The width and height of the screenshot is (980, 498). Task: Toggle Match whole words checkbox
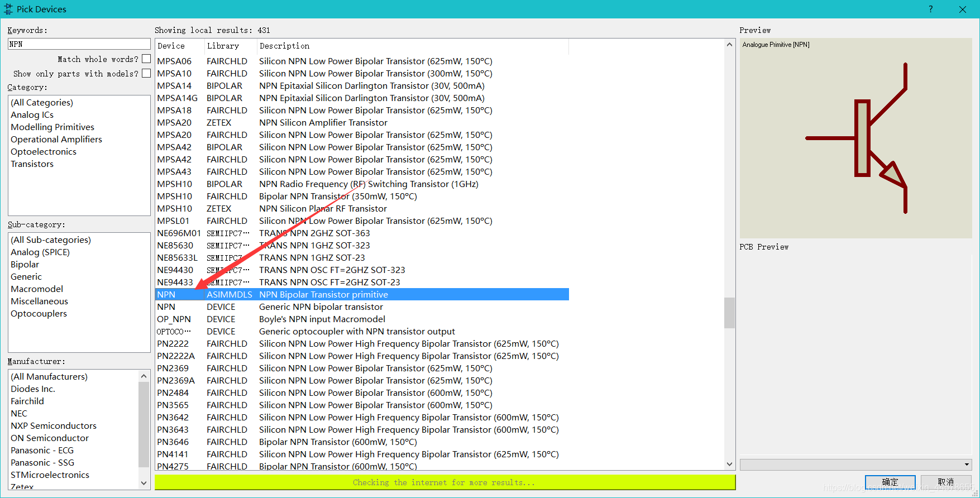[146, 59]
